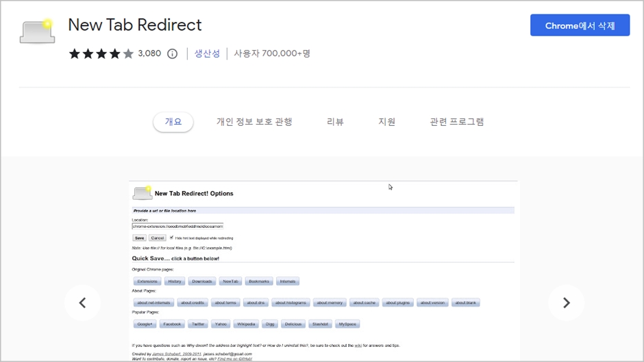Viewport: 644px width, 362px height.
Task: Open the 리뷰 tab
Action: click(335, 122)
